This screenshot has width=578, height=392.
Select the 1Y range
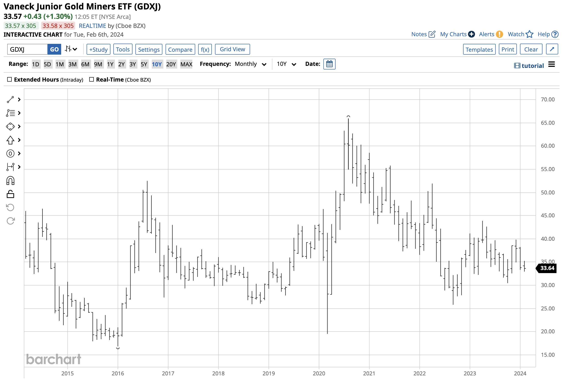(110, 64)
